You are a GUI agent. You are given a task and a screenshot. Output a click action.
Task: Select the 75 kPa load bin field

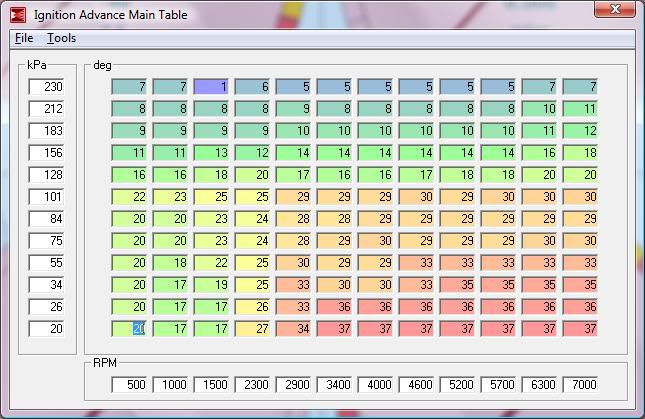click(46, 241)
